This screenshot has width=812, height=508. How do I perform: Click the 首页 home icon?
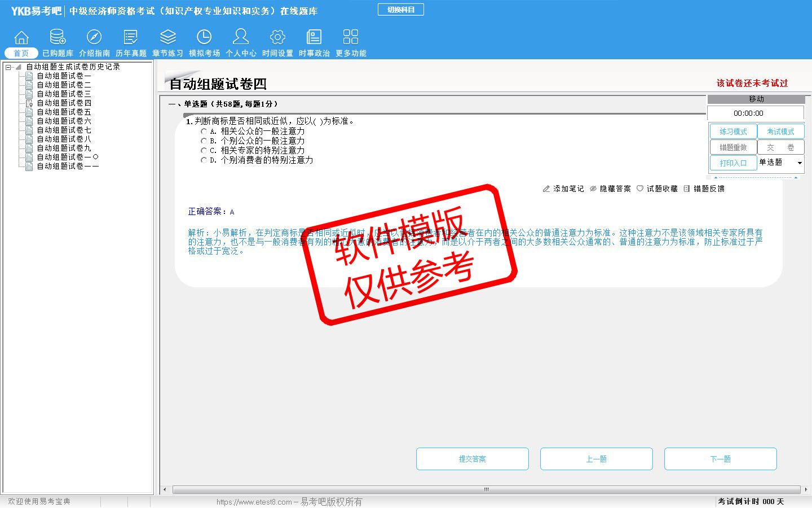tap(21, 38)
